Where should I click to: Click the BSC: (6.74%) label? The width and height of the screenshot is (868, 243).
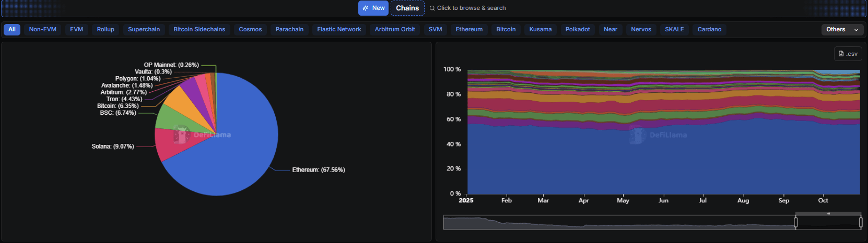coord(118,113)
